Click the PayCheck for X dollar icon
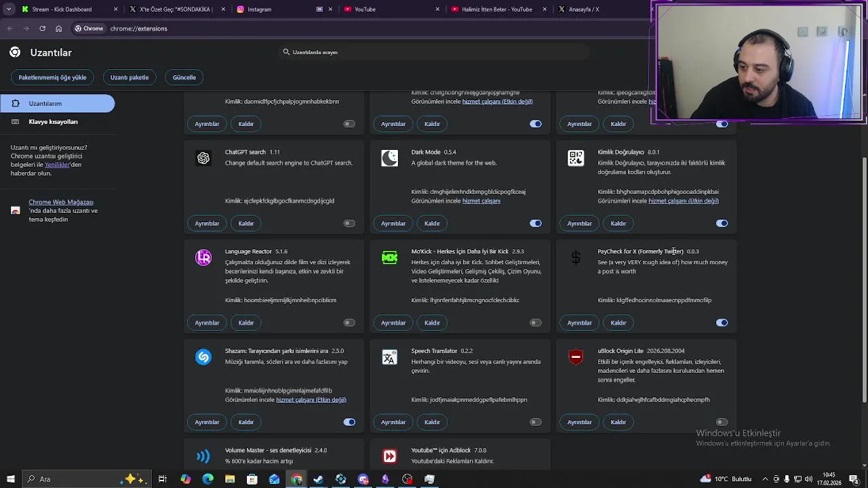The image size is (868, 488). pyautogui.click(x=576, y=258)
